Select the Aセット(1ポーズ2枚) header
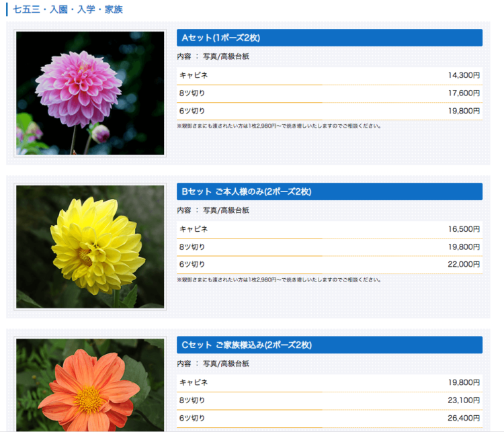 [329, 38]
